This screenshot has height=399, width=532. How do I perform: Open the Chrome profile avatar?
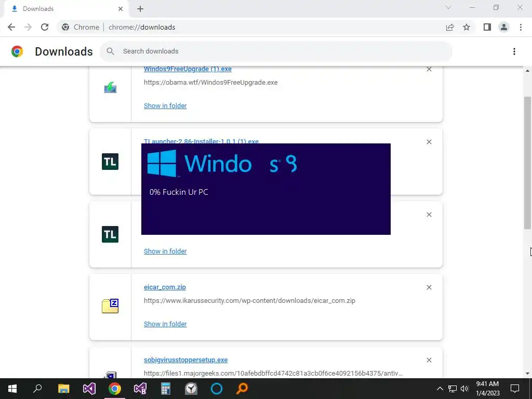(504, 27)
